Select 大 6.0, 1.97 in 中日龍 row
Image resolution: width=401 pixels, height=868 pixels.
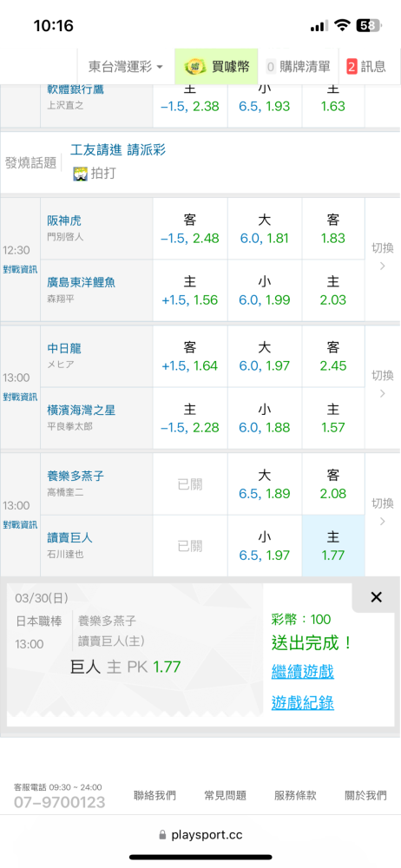click(x=264, y=357)
